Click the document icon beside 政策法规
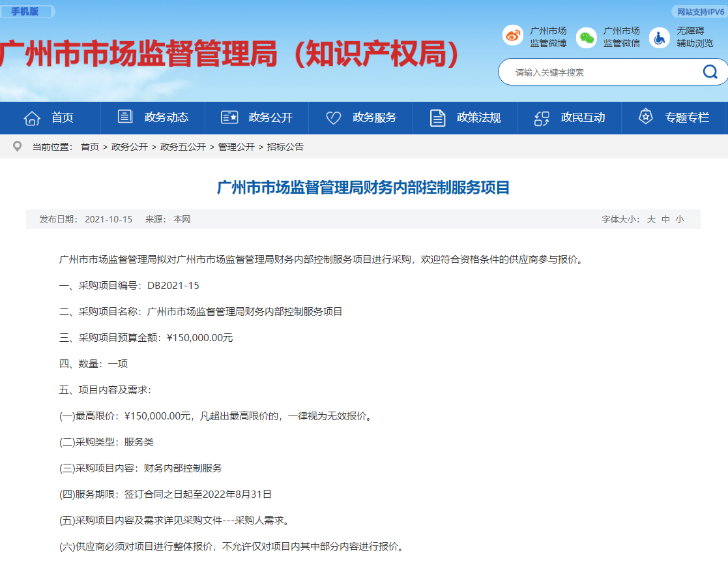 point(437,118)
